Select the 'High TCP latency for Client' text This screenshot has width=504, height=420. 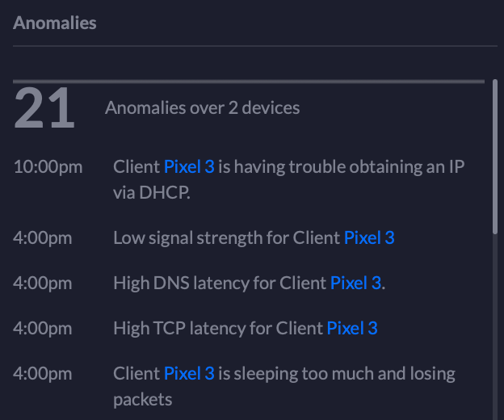218,328
